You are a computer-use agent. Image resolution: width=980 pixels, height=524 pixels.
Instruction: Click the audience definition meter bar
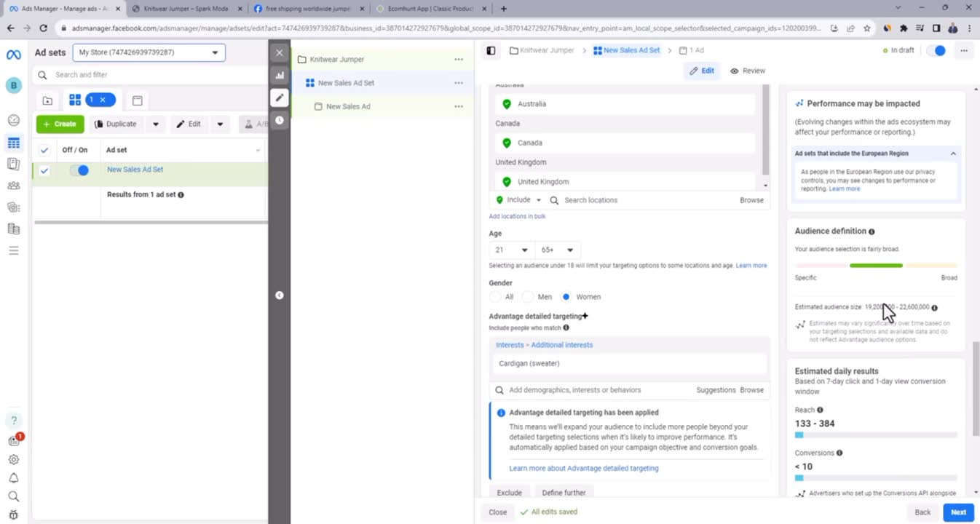click(x=876, y=266)
